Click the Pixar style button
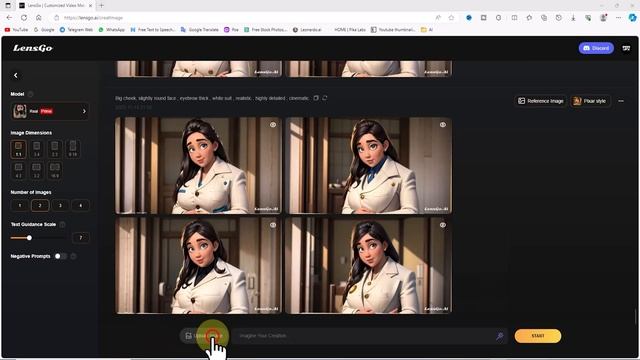 590,101
